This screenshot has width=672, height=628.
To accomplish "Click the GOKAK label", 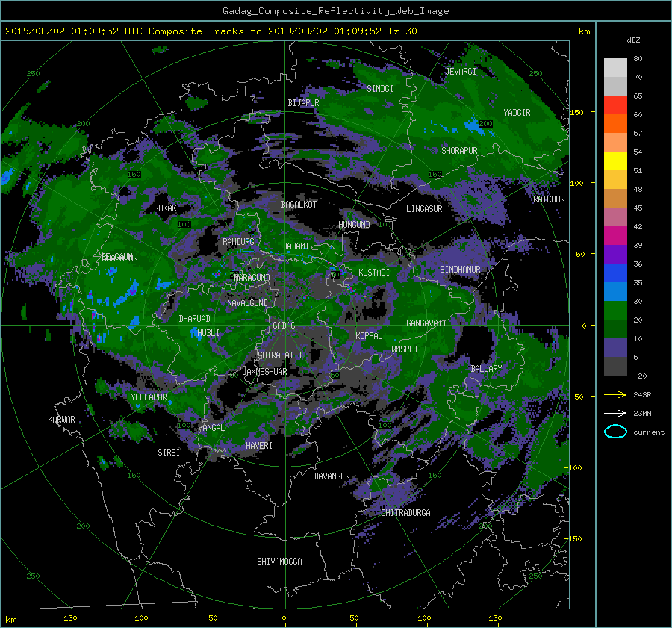I will coord(166,208).
